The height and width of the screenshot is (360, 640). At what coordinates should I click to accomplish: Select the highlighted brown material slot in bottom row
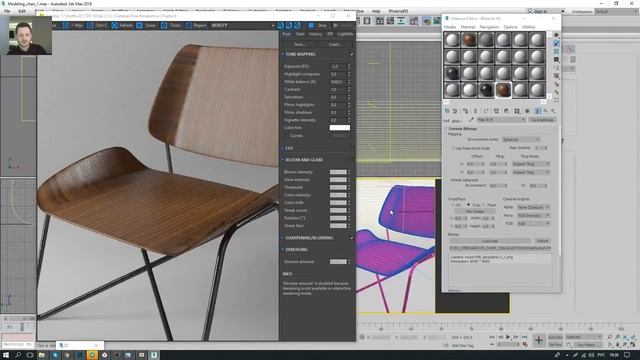point(503,90)
